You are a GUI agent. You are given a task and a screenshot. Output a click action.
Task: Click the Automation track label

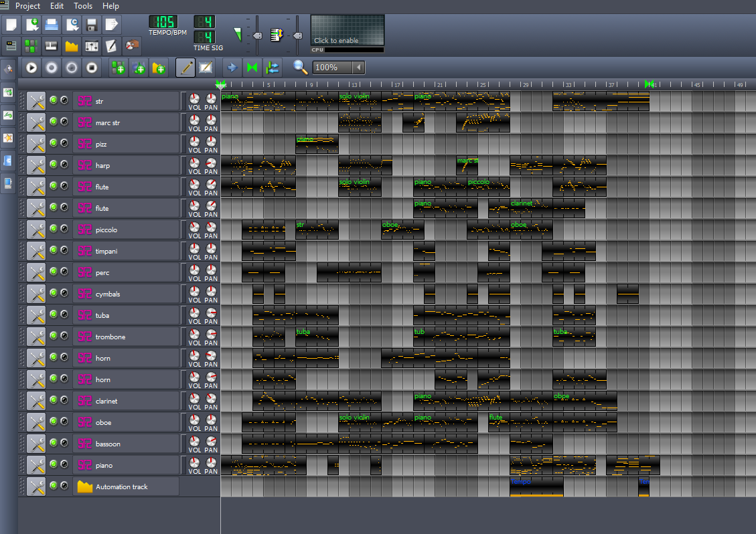point(126,486)
